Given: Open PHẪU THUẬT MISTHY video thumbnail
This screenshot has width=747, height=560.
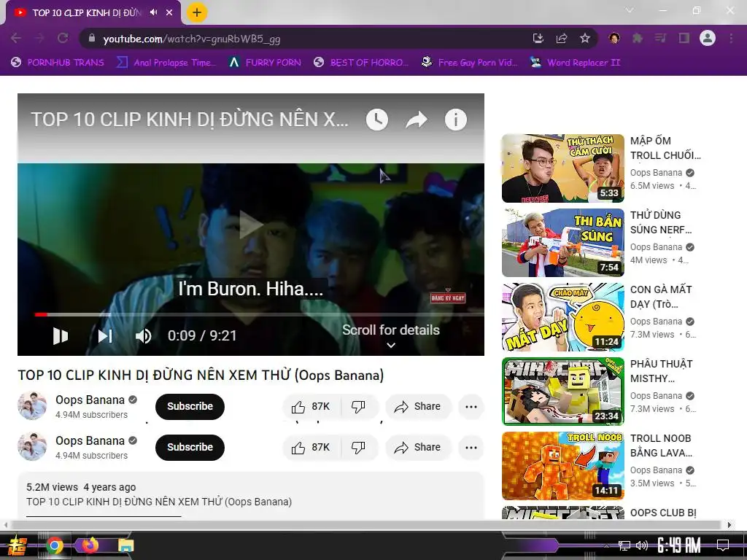Looking at the screenshot, I should click(562, 392).
